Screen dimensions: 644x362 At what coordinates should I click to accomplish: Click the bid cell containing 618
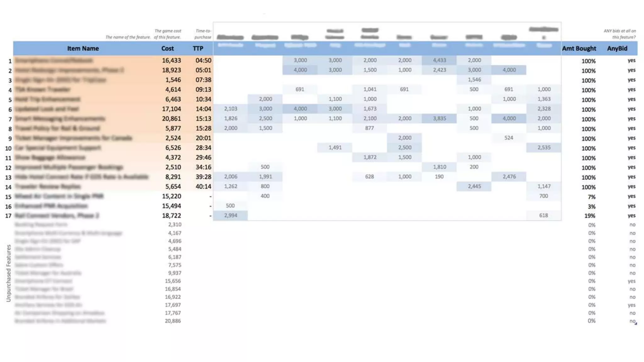(543, 215)
